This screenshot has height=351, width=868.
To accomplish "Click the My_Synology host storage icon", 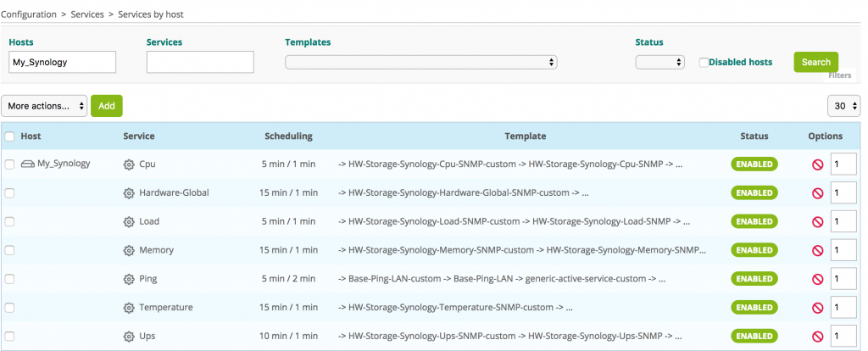I will pos(28,164).
